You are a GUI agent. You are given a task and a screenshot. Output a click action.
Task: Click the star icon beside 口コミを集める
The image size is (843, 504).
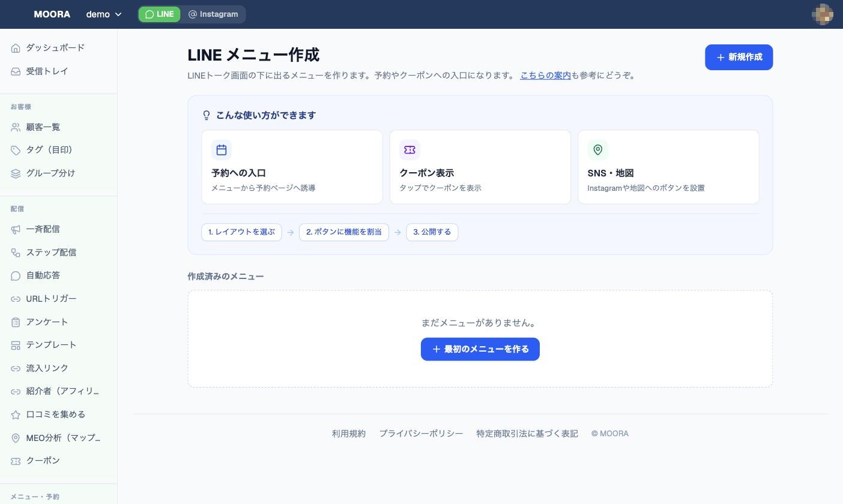coord(16,415)
